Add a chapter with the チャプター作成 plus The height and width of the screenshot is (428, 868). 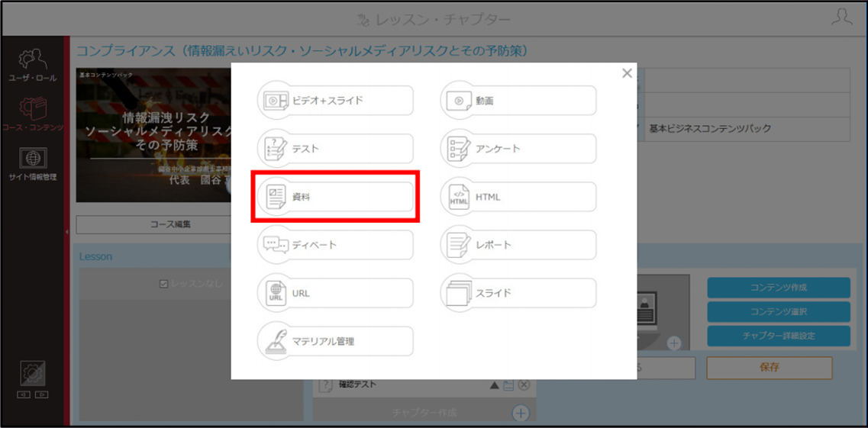[x=521, y=413]
